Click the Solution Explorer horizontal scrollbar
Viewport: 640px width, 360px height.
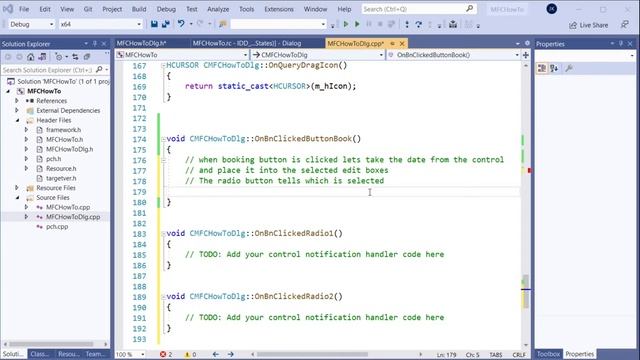(51, 344)
